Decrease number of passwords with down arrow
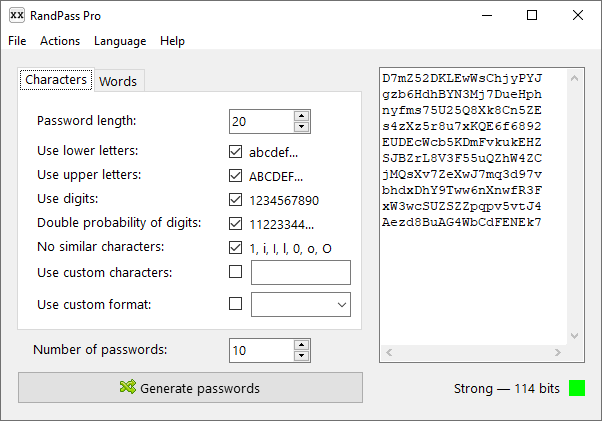The image size is (602, 421). point(302,356)
